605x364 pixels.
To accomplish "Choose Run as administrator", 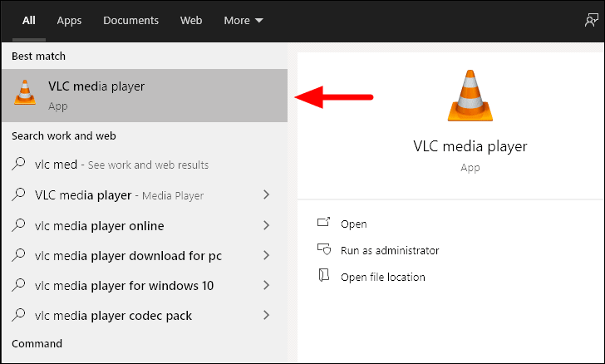I will [390, 250].
